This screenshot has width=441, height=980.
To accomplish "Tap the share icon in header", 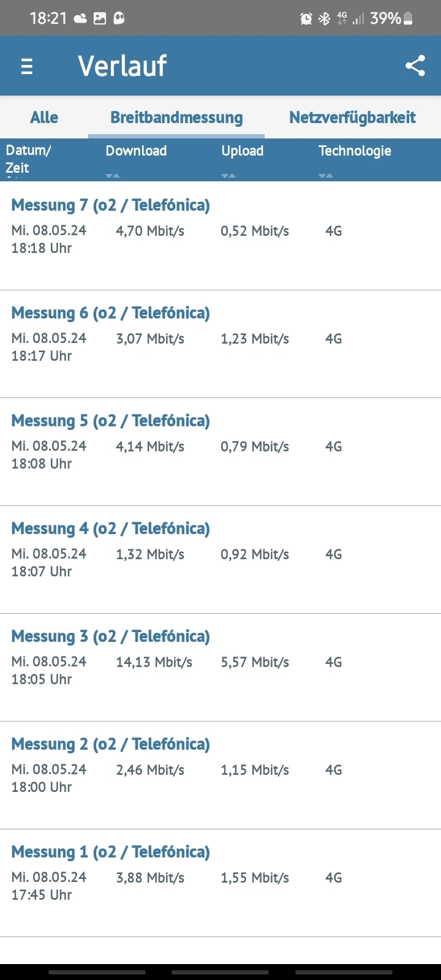I will point(415,66).
